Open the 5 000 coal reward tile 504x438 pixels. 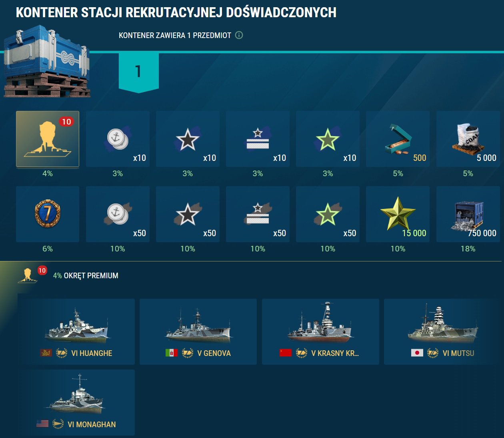tap(468, 139)
